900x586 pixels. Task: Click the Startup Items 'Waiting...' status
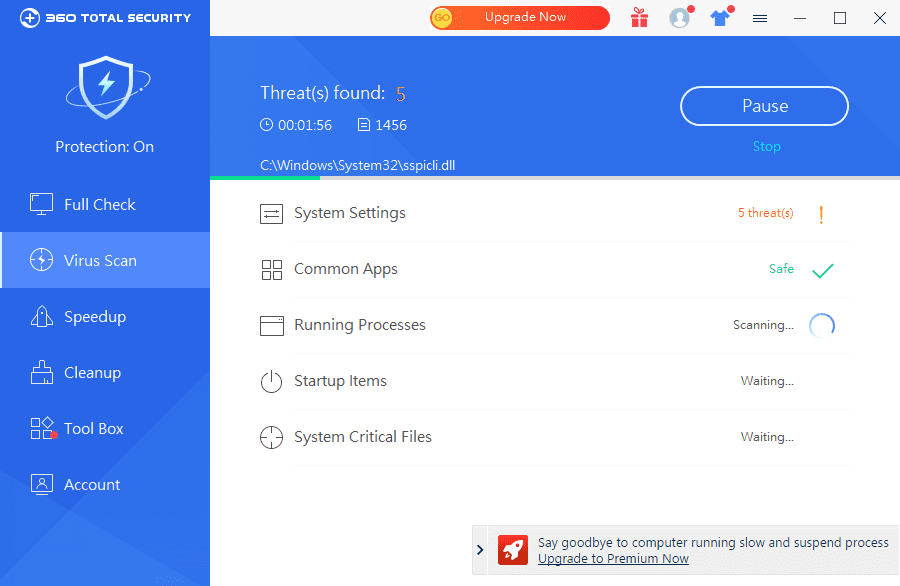tap(767, 381)
